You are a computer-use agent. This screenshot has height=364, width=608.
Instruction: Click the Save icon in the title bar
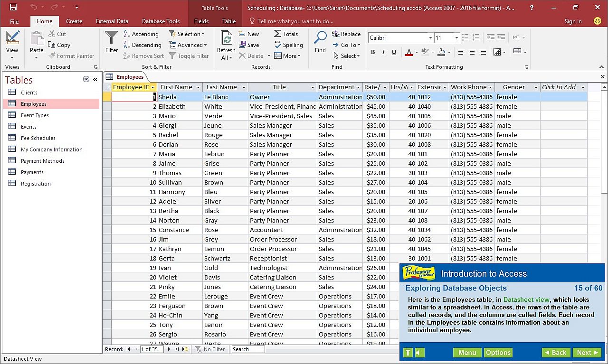pyautogui.click(x=13, y=7)
